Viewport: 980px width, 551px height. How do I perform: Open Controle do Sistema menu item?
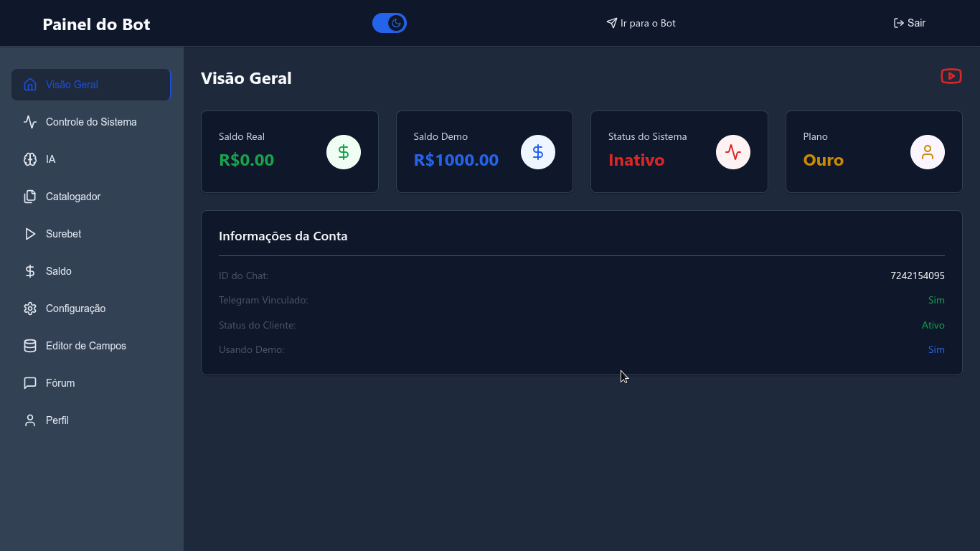91,122
